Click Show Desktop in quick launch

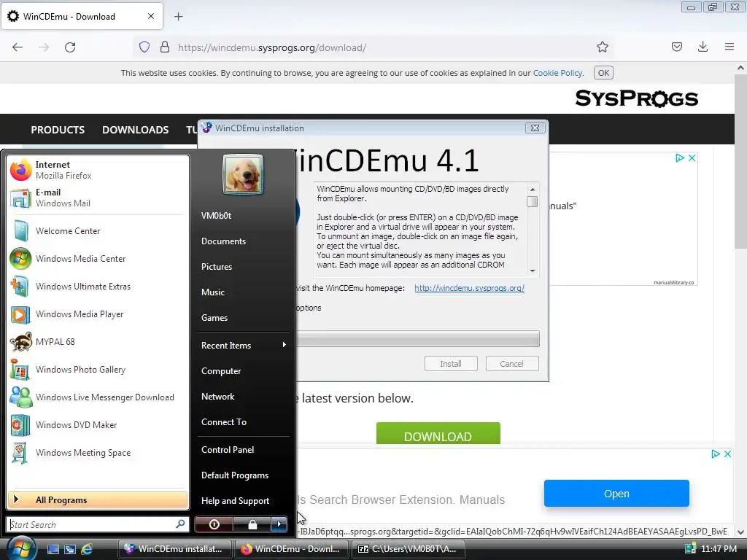[x=53, y=549]
